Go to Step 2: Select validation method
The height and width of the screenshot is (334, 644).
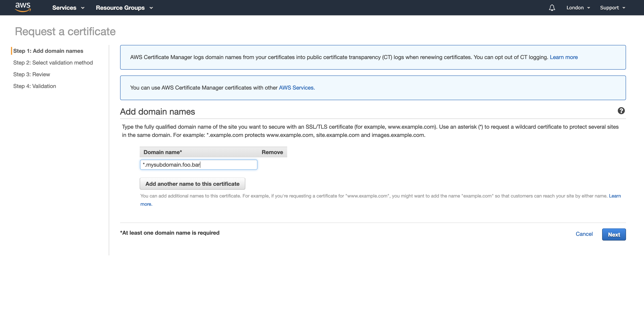pyautogui.click(x=53, y=63)
